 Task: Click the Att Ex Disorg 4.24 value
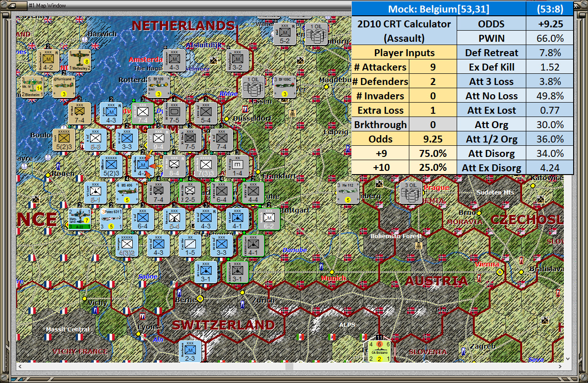[x=550, y=168]
